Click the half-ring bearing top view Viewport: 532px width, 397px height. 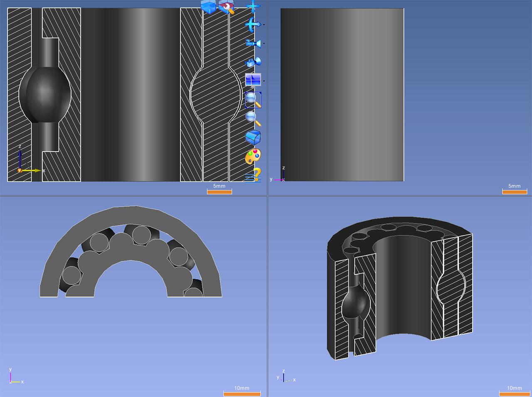pyautogui.click(x=131, y=252)
